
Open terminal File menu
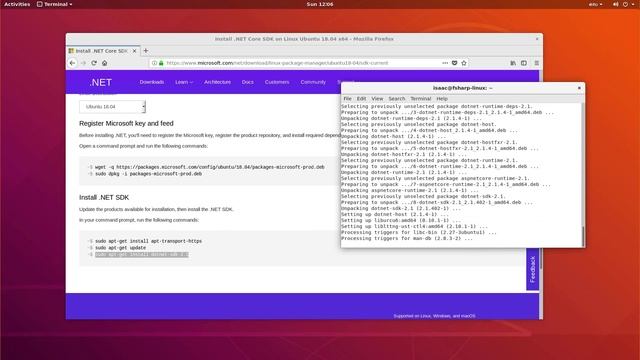[347, 99]
